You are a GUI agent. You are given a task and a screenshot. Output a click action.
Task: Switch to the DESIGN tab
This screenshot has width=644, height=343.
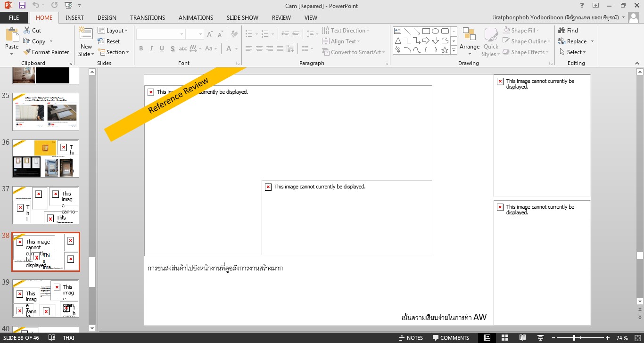pos(107,17)
